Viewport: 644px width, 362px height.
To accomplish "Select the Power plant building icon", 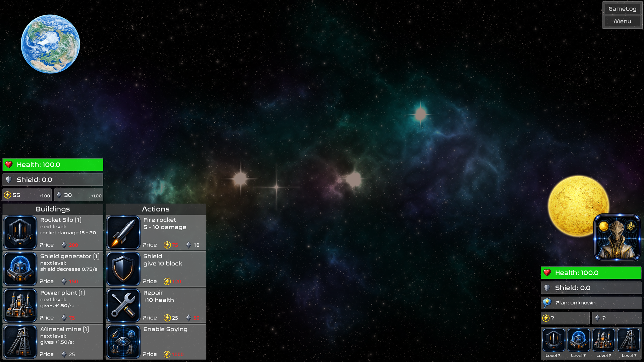I will (20, 305).
